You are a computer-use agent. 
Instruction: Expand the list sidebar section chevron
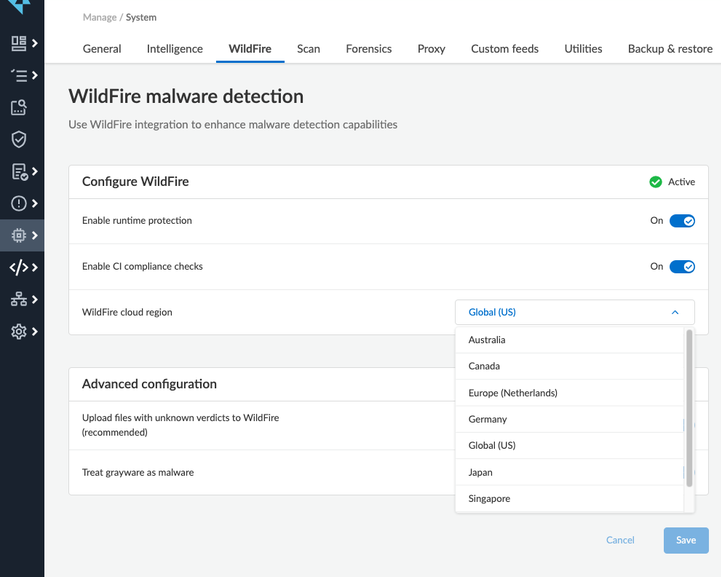[35, 75]
